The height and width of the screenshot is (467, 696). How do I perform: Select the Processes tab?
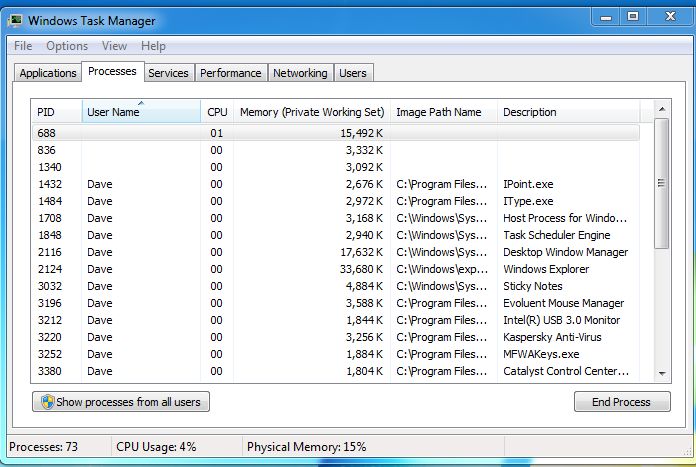[x=112, y=71]
